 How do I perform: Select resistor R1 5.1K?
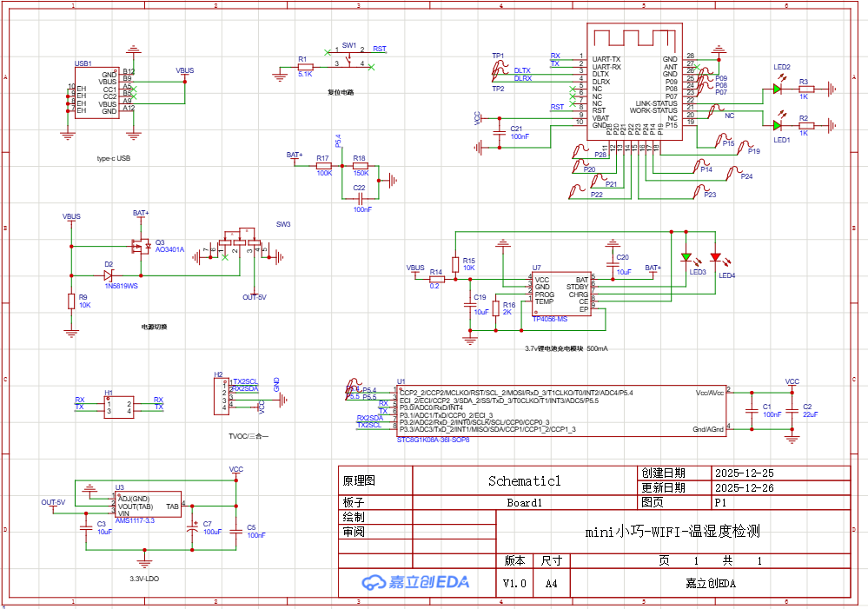(305, 67)
